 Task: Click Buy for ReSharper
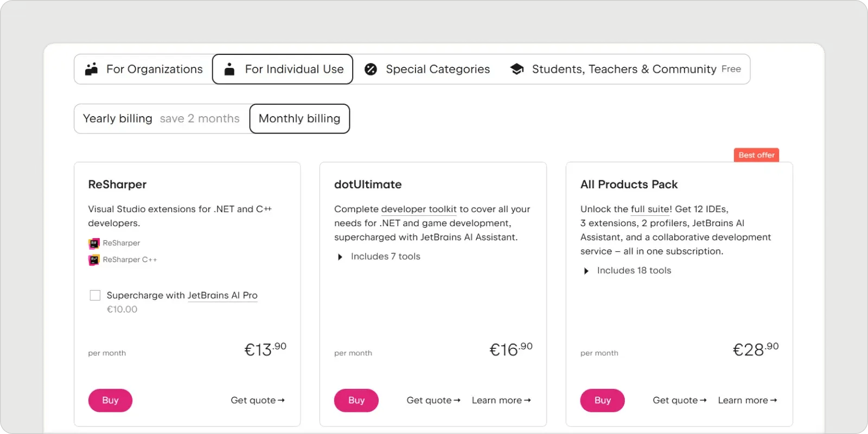tap(110, 400)
